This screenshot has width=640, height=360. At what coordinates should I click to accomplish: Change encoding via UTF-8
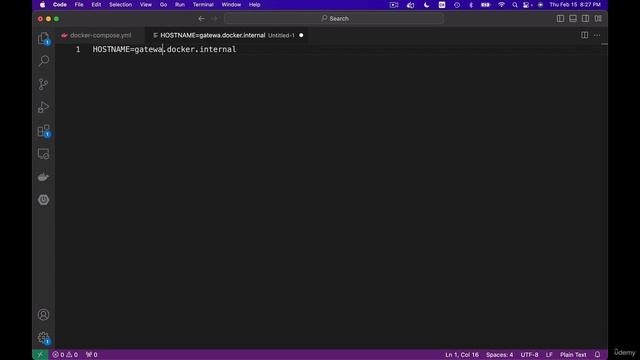[529, 355]
